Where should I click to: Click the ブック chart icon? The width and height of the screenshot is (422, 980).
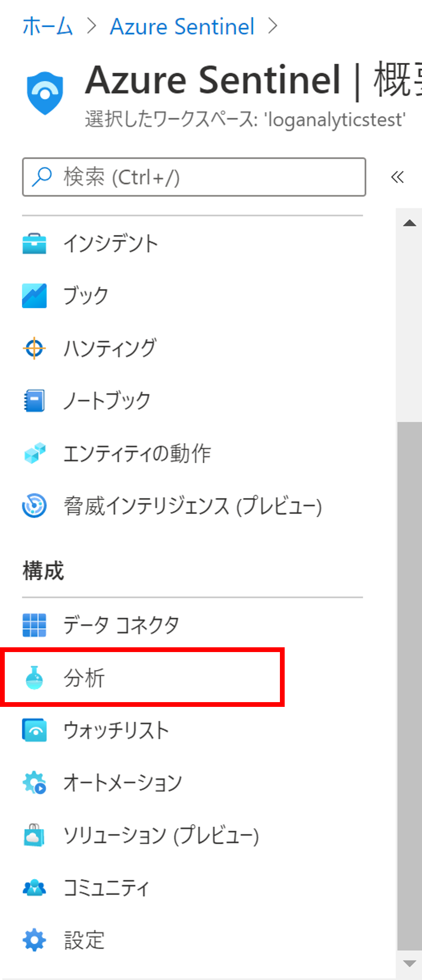pyautogui.click(x=34, y=296)
